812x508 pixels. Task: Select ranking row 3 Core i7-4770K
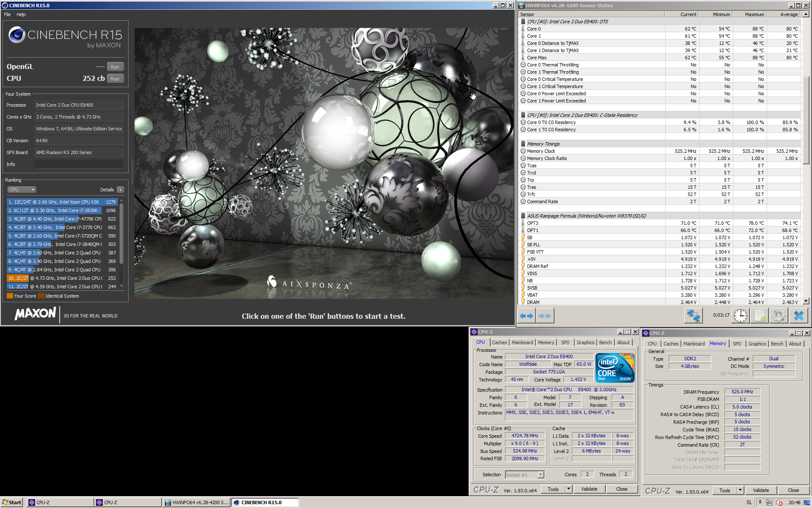click(62, 219)
